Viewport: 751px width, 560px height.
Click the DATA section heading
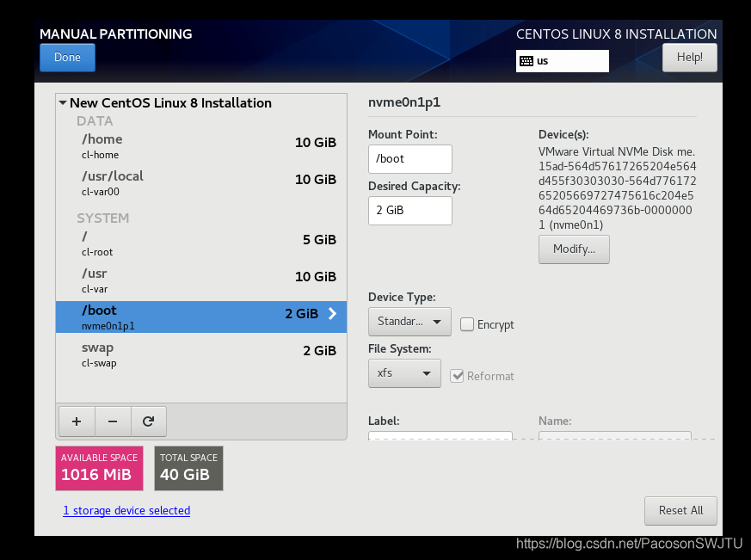95,120
